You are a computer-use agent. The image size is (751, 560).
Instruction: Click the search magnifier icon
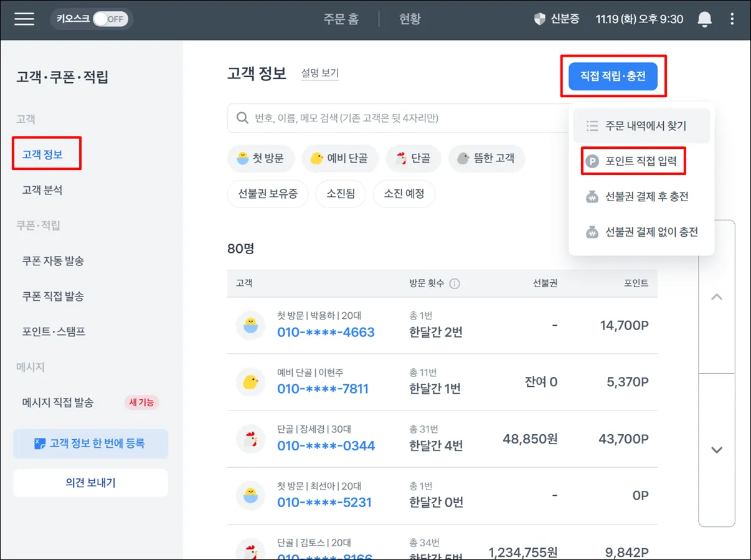click(243, 118)
